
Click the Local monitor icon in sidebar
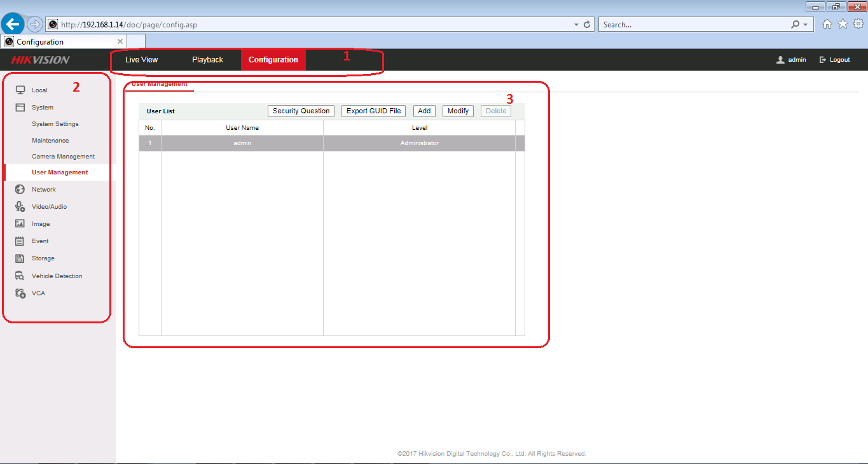pos(20,90)
